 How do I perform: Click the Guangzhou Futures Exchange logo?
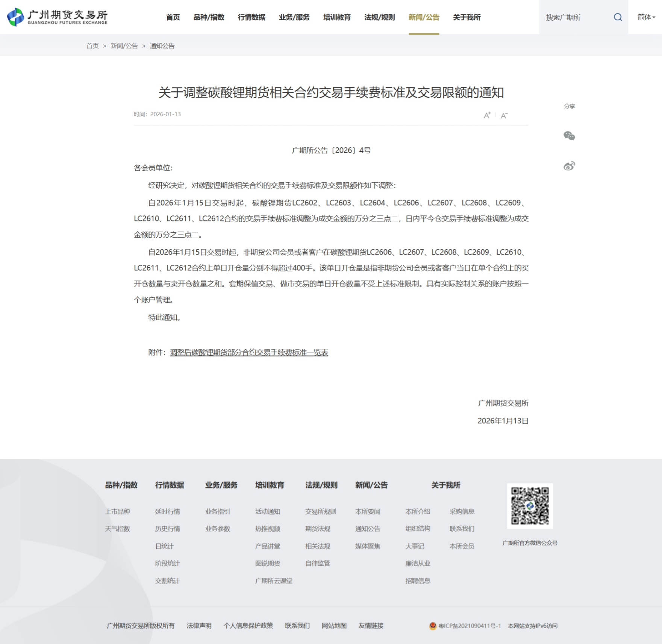pos(58,17)
